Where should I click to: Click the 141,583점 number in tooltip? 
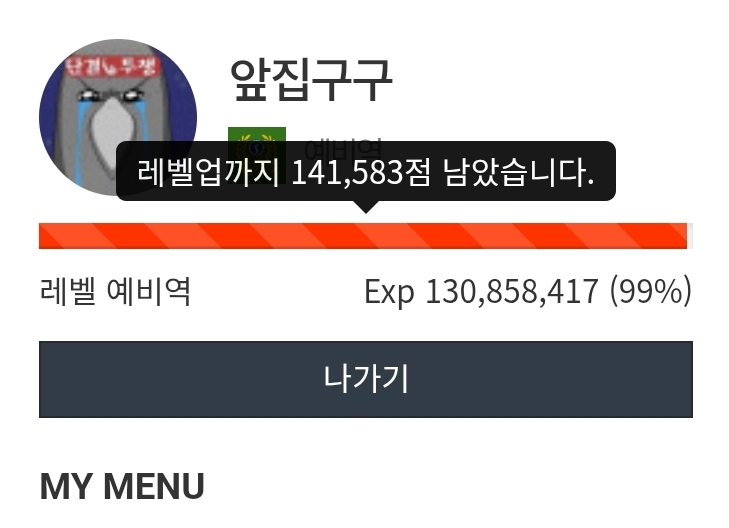(361, 172)
